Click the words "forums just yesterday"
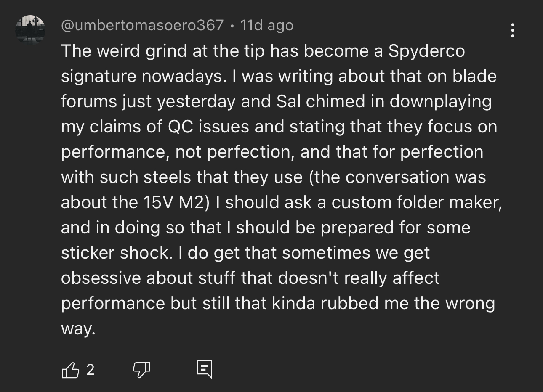This screenshot has height=392, width=543. (148, 101)
